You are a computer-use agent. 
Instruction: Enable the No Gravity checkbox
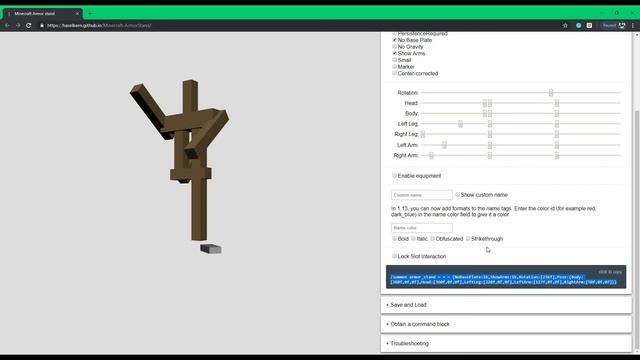(x=394, y=47)
